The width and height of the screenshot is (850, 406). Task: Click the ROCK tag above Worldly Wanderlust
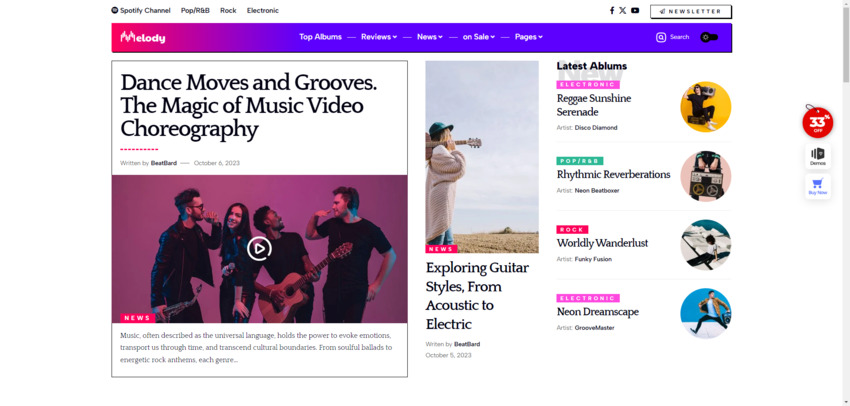click(572, 230)
